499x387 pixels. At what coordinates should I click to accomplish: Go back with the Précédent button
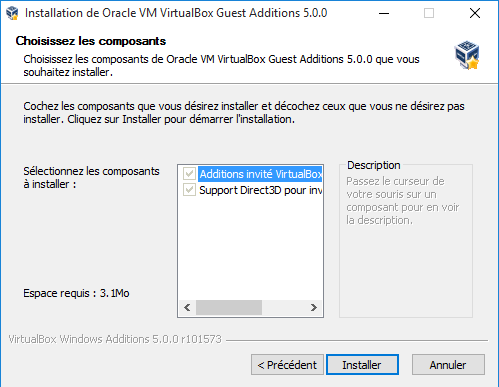click(287, 365)
